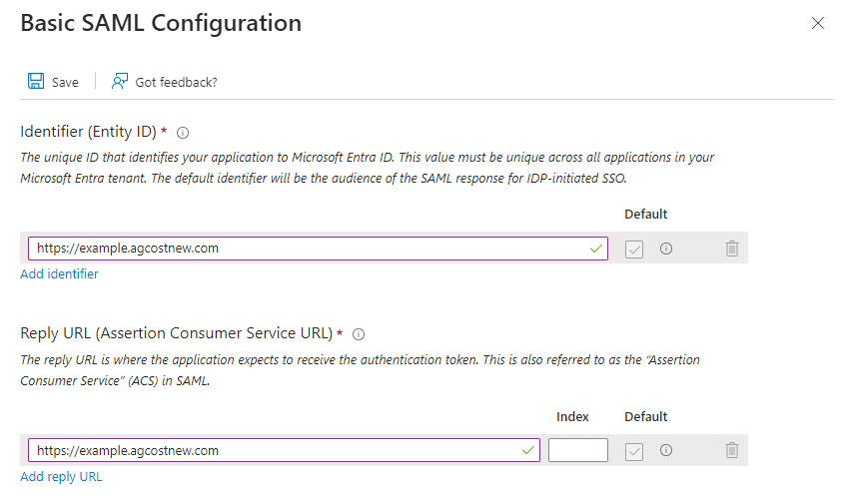Click info icon next to Reply URL default checkbox
The image size is (854, 504).
click(x=666, y=450)
